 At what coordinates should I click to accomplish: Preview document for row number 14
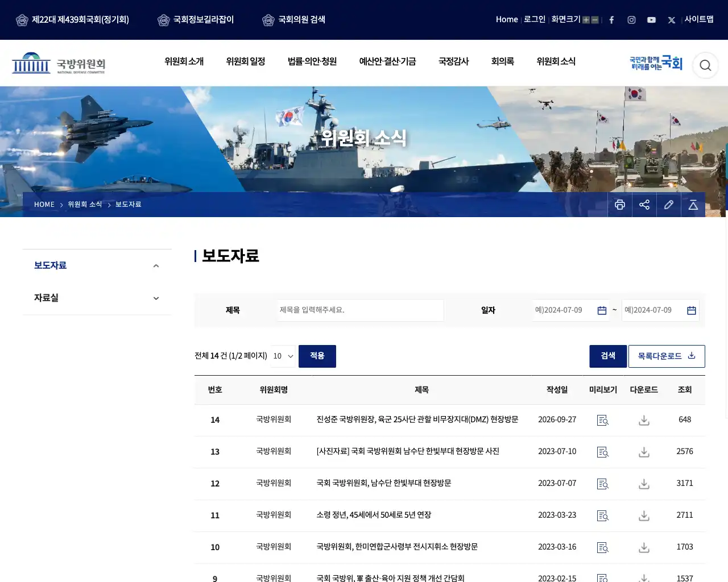(603, 420)
